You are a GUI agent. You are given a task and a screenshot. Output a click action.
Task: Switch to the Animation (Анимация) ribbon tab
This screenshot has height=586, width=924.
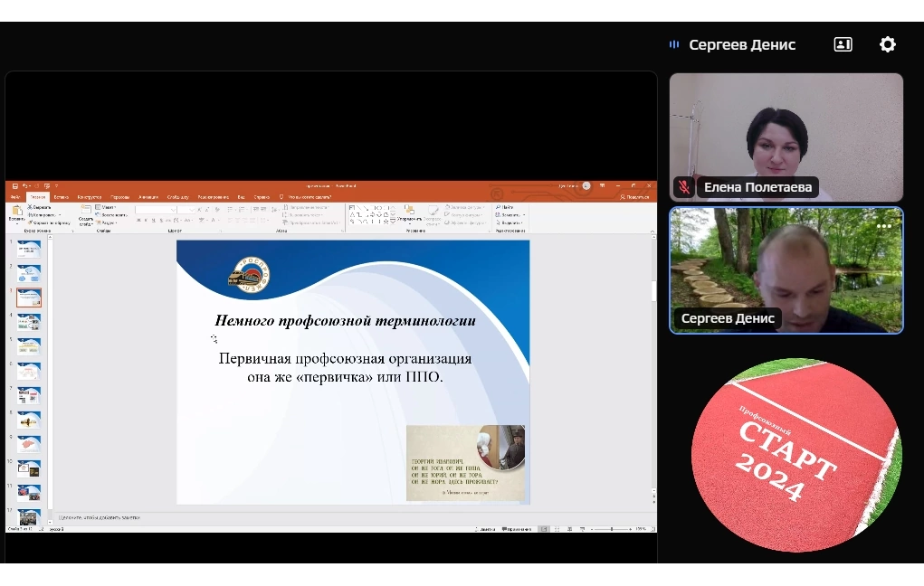(x=148, y=197)
